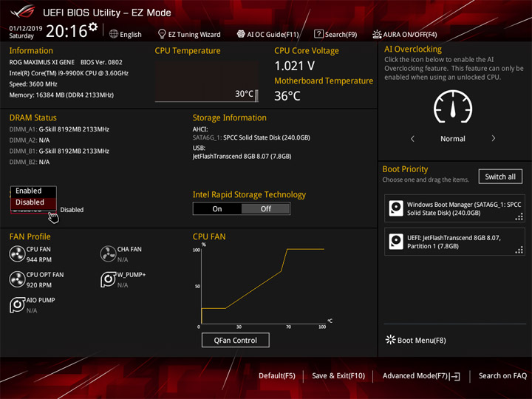The height and width of the screenshot is (399, 532).
Task: Click the DIMM_B2: N/A entry
Action: pos(30,162)
